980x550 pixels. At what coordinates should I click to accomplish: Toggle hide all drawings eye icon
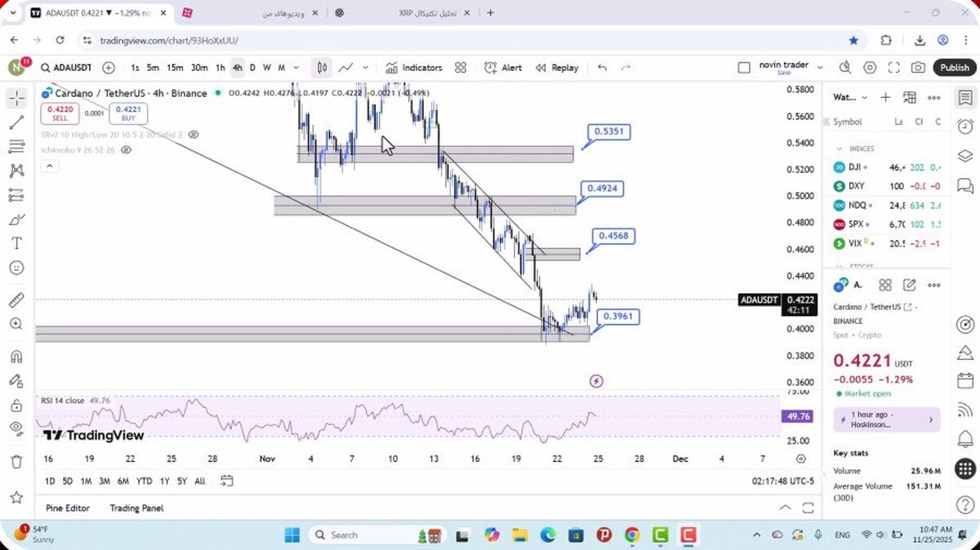click(16, 428)
